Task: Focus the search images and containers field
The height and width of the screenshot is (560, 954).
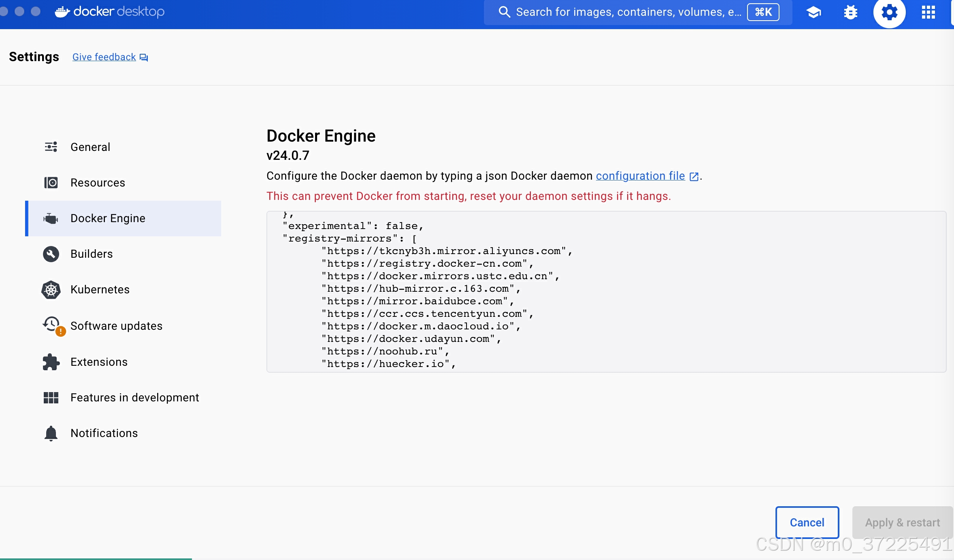Action: point(628,12)
